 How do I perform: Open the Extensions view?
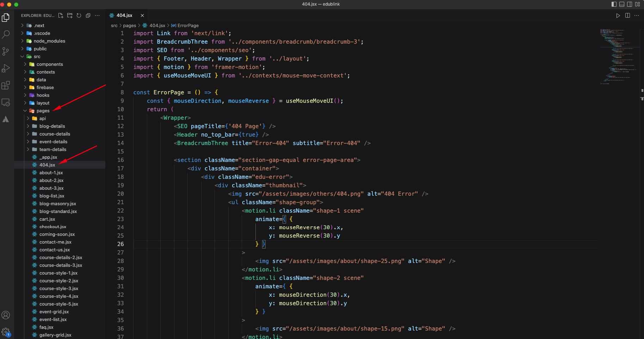(6, 85)
